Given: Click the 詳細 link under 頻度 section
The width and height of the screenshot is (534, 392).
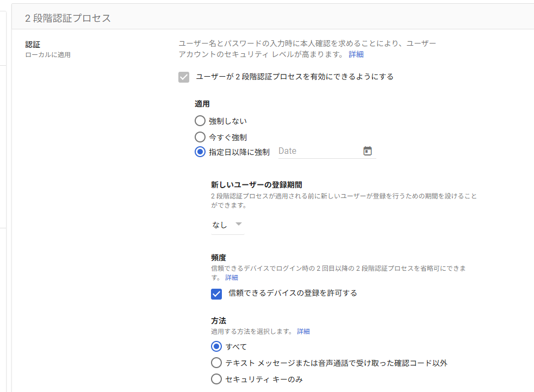Looking at the screenshot, I should 231,277.
